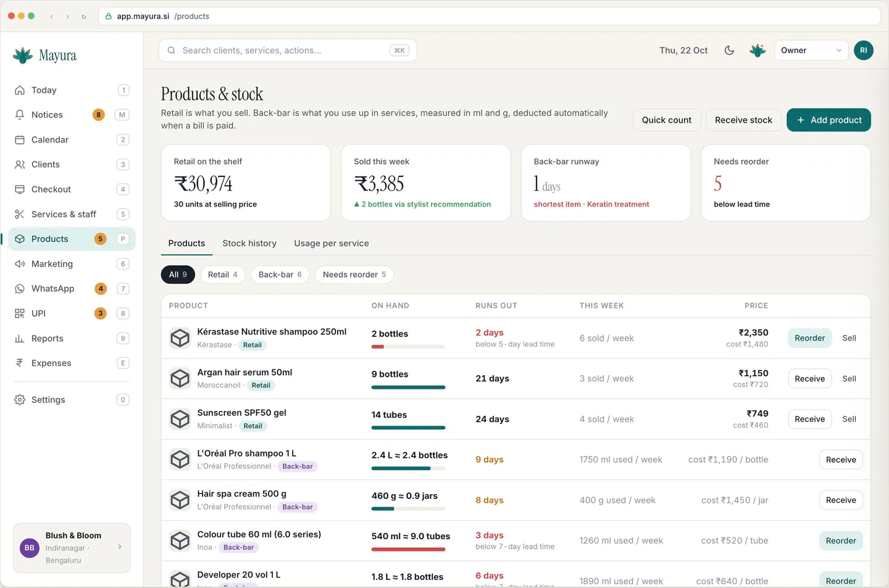The height and width of the screenshot is (588, 889).
Task: Click stock bar for Argan hair serum
Action: pos(408,387)
